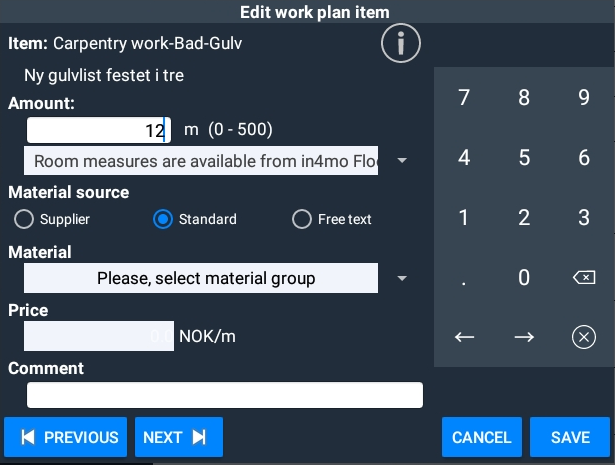Choose the Standard material source
The width and height of the screenshot is (615, 465).
coord(163,220)
